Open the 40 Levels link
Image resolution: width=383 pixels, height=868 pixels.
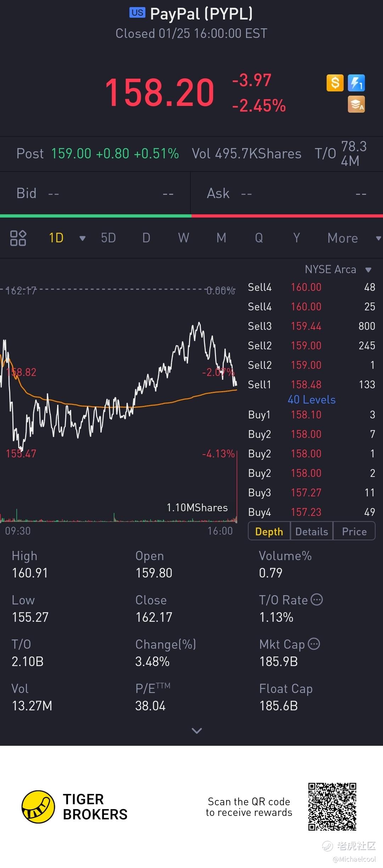click(312, 400)
